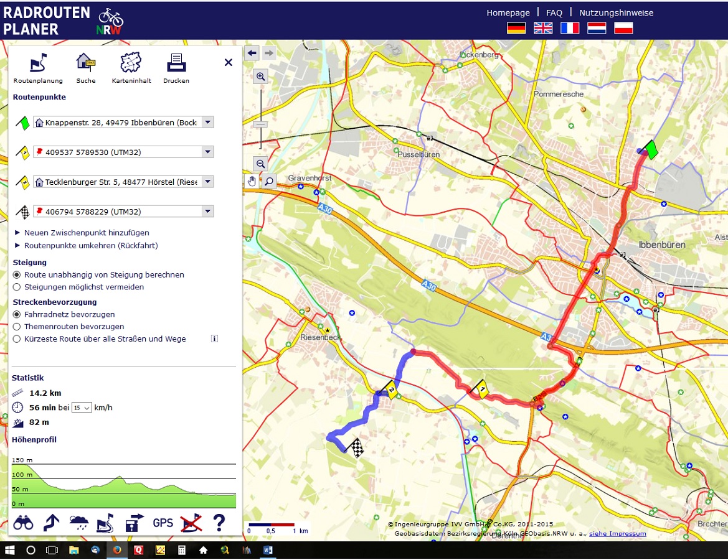Click the map zoom slider handle
The width and height of the screenshot is (728, 560).
pos(261,124)
